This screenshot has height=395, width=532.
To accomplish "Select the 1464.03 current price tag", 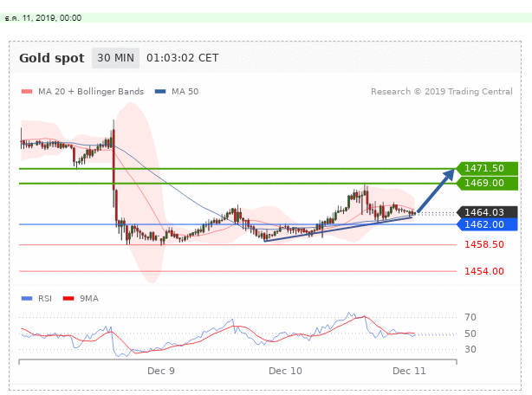I will [484, 212].
